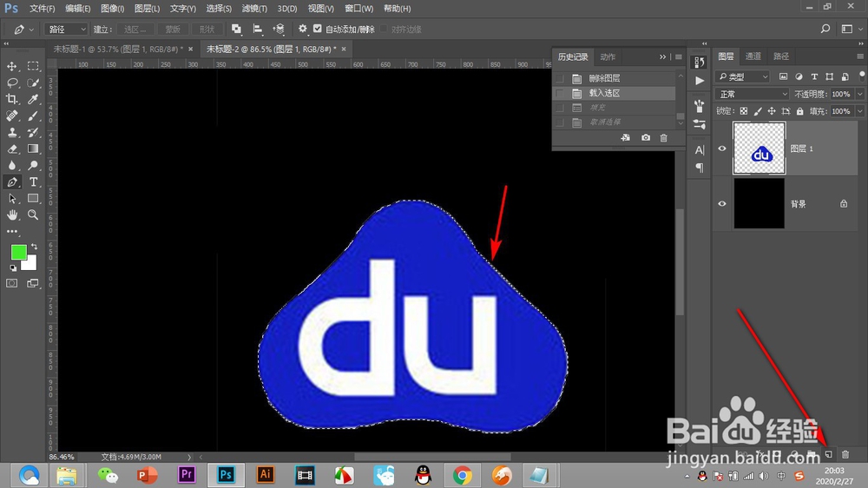The height and width of the screenshot is (488, 868).
Task: Create new snapshot in History panel
Action: pos(646,137)
